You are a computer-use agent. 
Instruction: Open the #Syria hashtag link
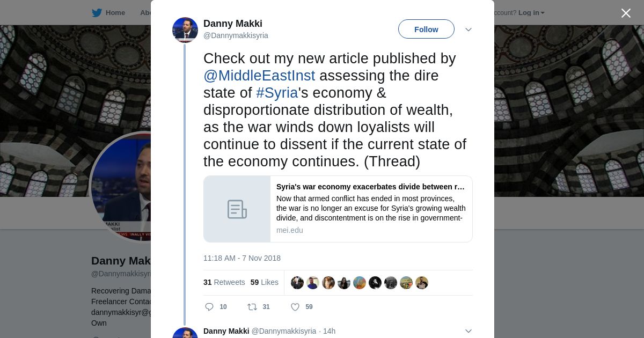click(x=277, y=93)
